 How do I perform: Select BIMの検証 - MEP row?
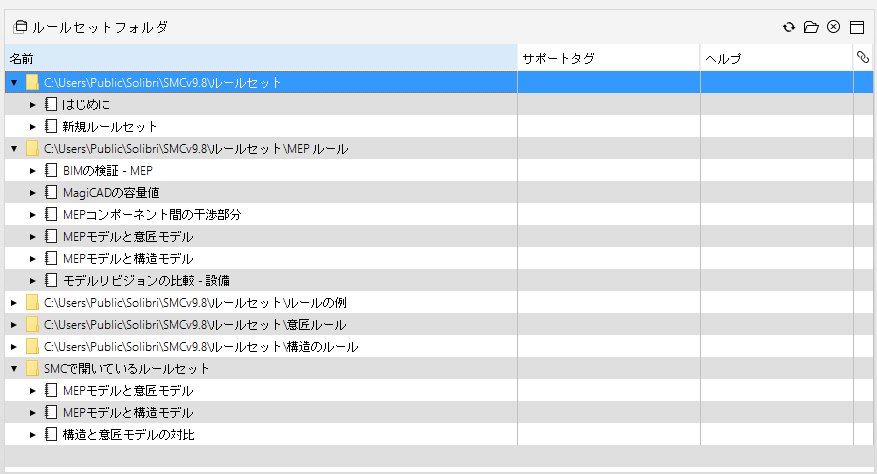(x=439, y=171)
